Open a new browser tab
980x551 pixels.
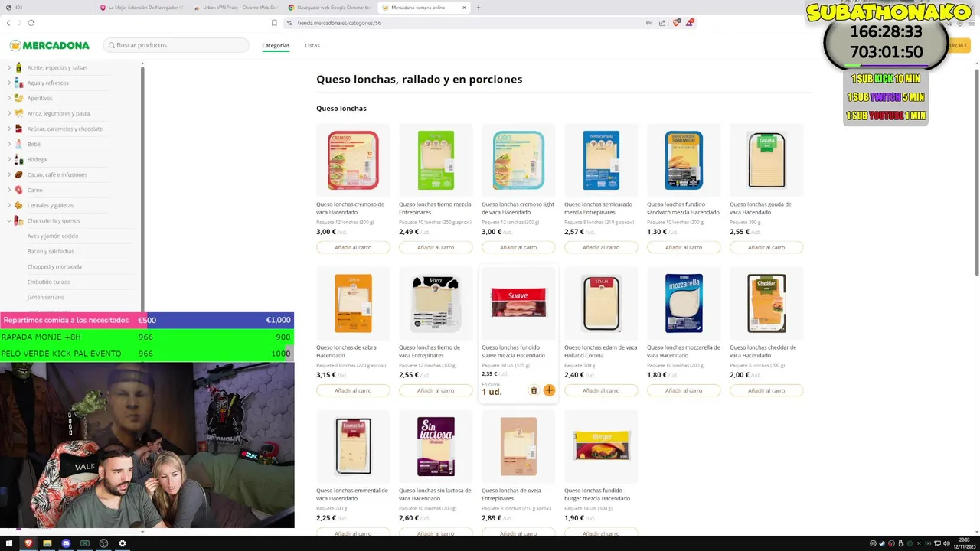tap(479, 8)
